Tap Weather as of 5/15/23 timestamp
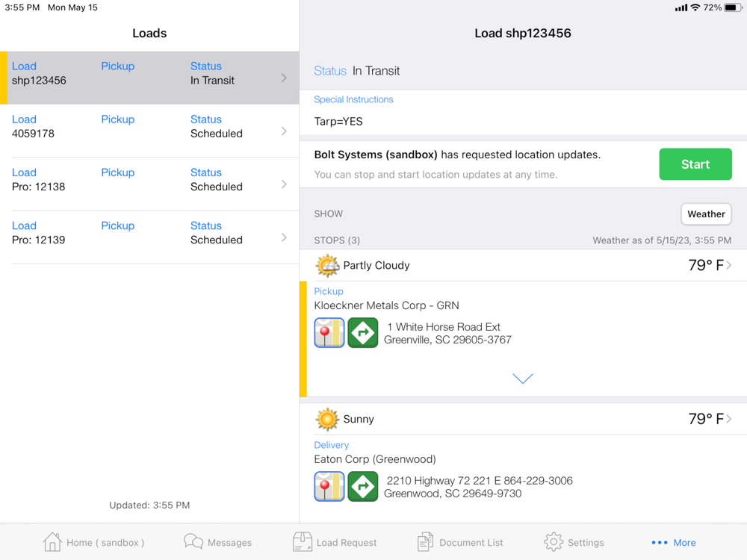 [x=662, y=240]
